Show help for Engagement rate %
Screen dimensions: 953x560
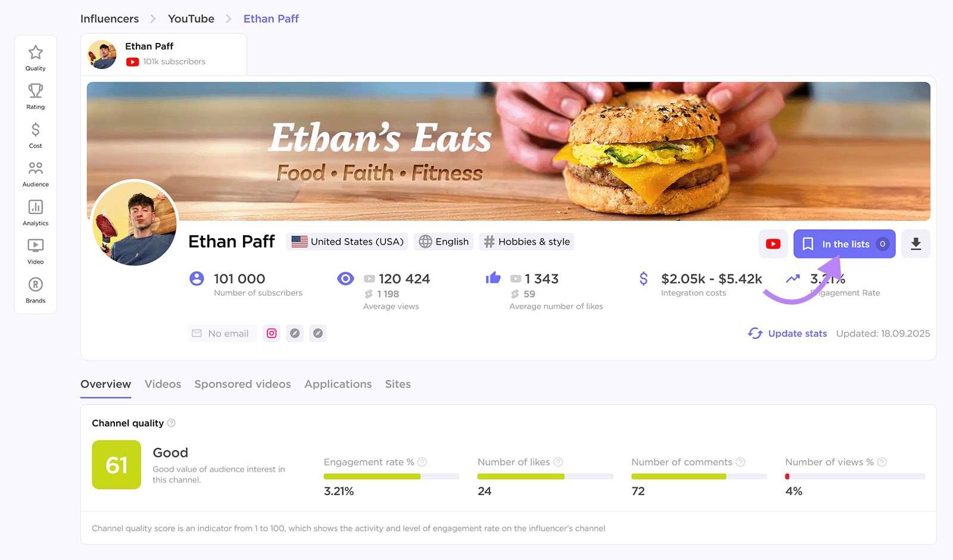(x=422, y=462)
